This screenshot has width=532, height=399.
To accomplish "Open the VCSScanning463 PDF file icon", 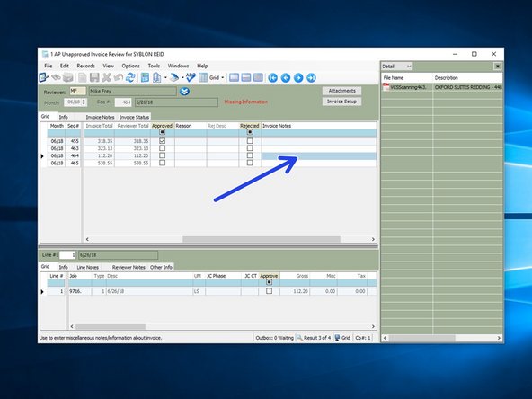I will pos(386,87).
